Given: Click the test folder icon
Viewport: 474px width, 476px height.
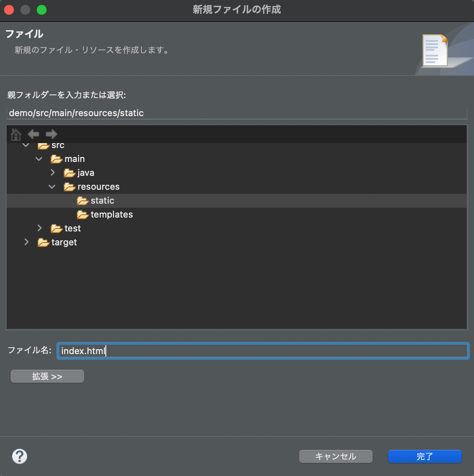Looking at the screenshot, I should 56,229.
